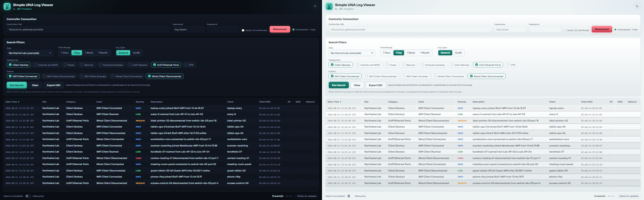This screenshot has height=200, width=644.
Task: Click Category column header in light view
Action: (x=393, y=102)
